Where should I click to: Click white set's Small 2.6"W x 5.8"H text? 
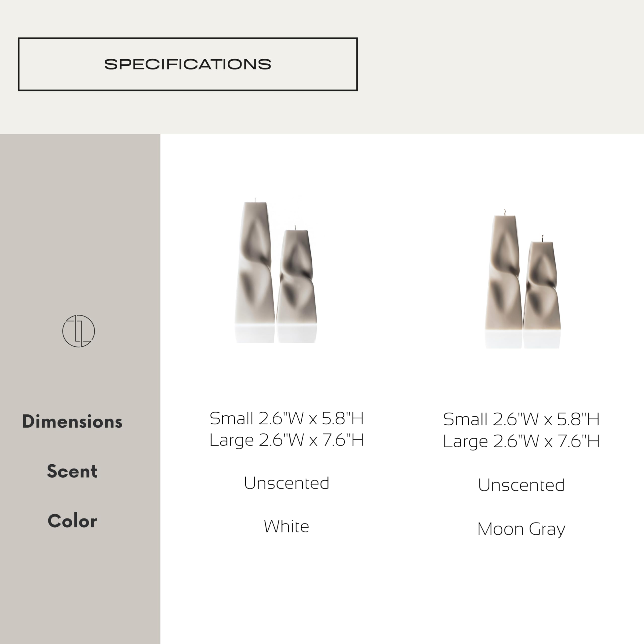(286, 418)
